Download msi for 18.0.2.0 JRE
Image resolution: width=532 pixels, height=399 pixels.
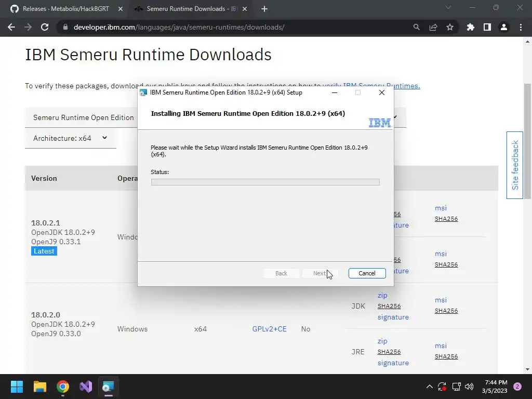[441, 345]
